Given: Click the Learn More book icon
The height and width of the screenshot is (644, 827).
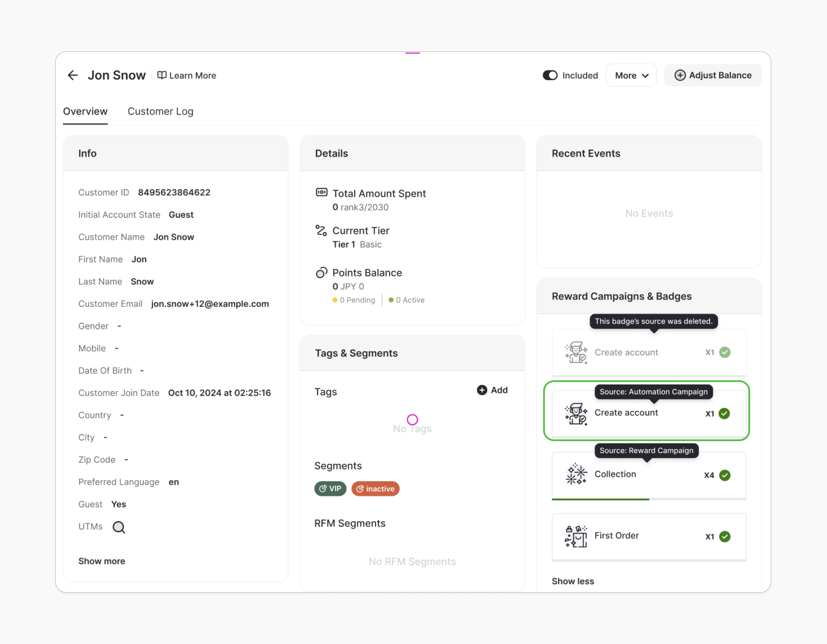Looking at the screenshot, I should 162,75.
